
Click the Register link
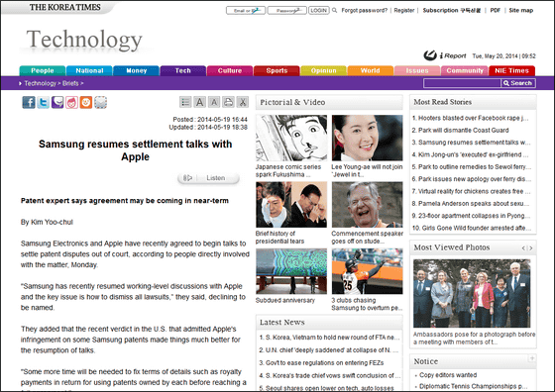point(404,10)
